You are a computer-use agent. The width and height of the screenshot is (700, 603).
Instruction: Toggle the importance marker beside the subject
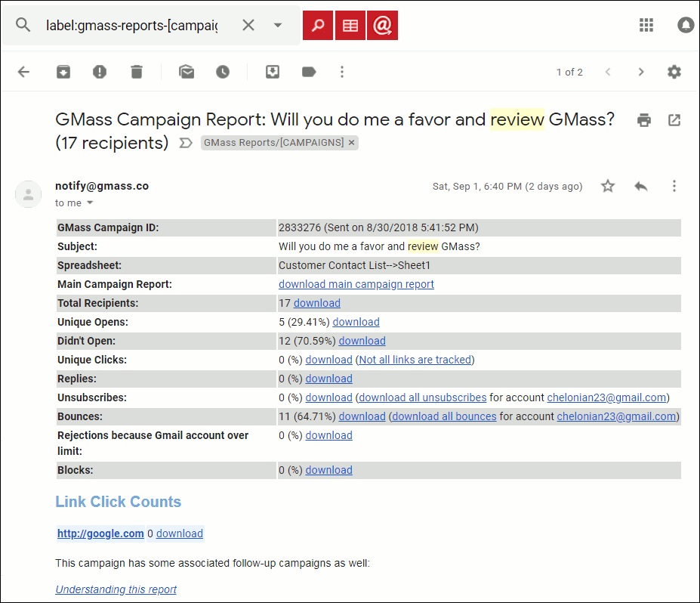(185, 143)
